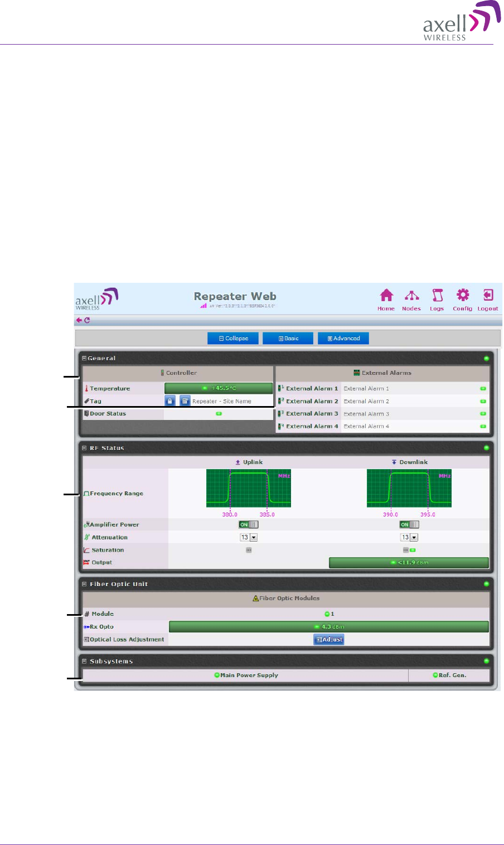Image resolution: width=504 pixels, height=845 pixels.
Task: Open the Config gear icon
Action: (x=463, y=294)
